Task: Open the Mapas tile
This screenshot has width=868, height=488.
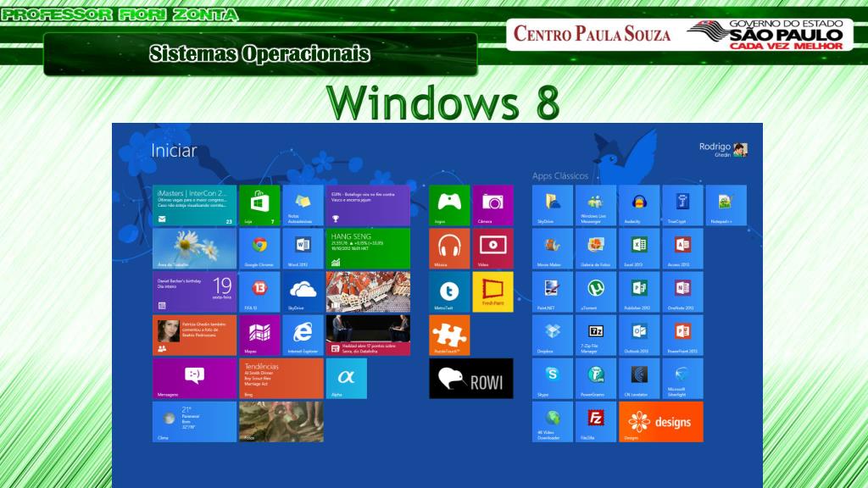Action: [259, 335]
